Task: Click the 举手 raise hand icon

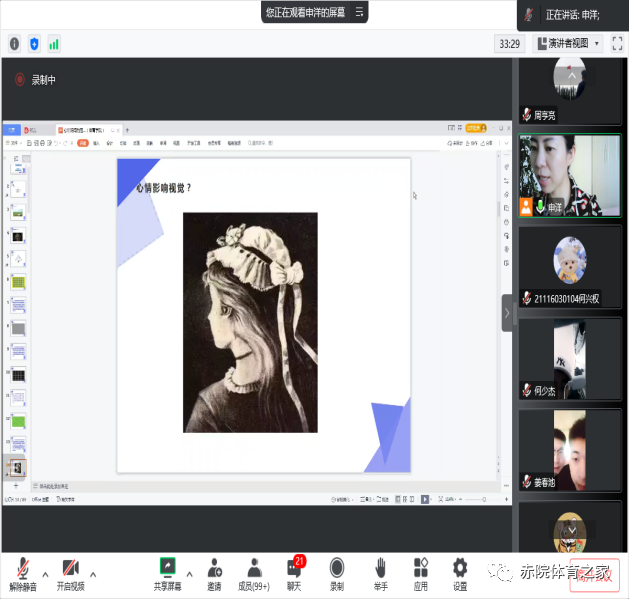Action: [380, 572]
